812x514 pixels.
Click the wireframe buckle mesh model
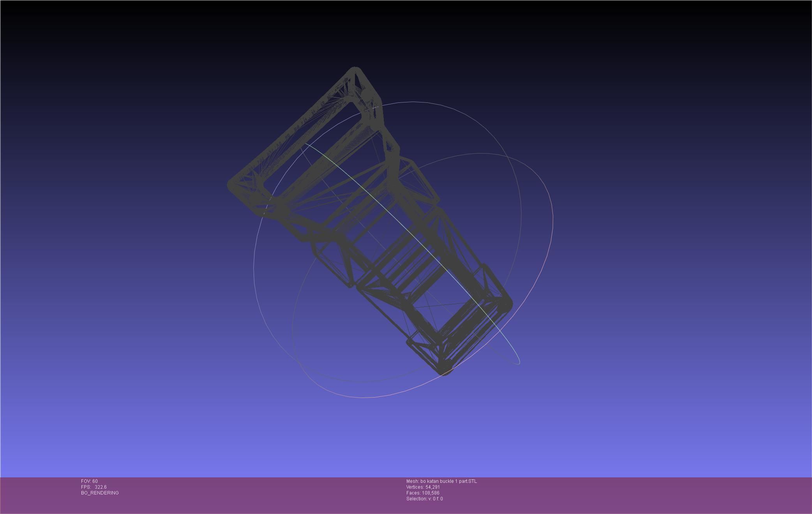369,221
